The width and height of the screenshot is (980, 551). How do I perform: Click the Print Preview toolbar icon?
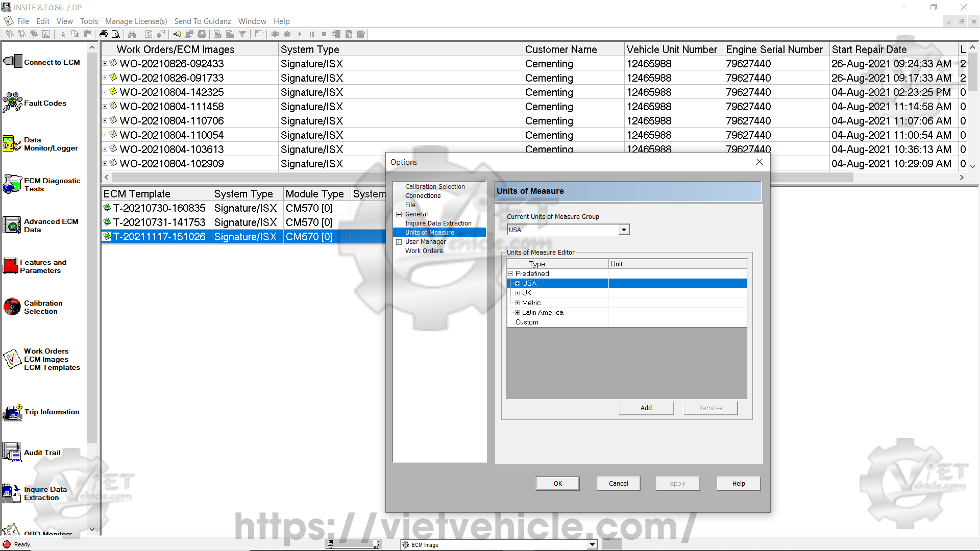116,34
